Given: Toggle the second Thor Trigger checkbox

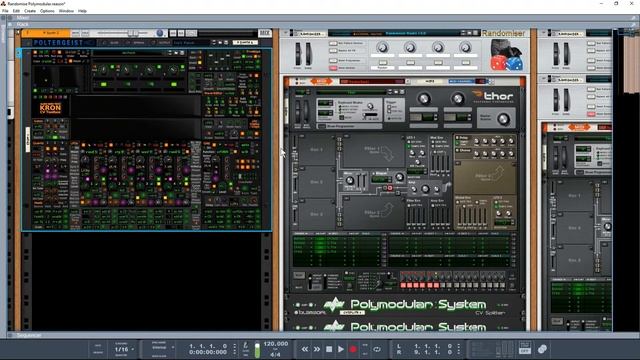Looking at the screenshot, I should 389,111.
